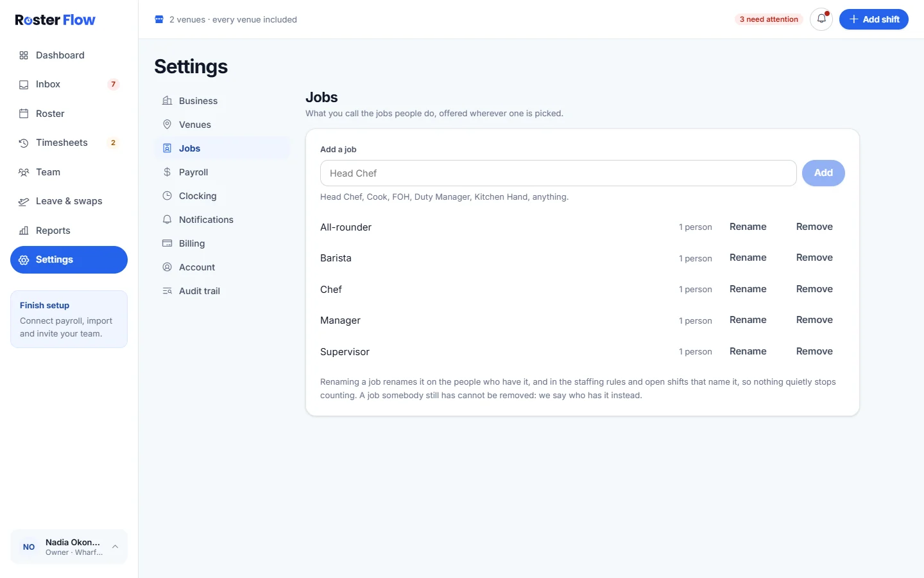Screen dimensions: 924x578
Task: Click the NO user avatar
Action: click(x=29, y=547)
